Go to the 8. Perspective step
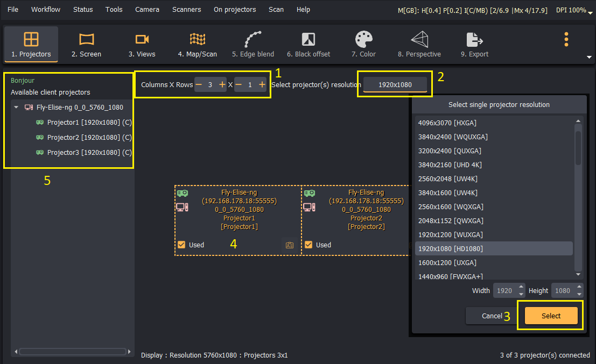This screenshot has height=364, width=596. pyautogui.click(x=419, y=44)
